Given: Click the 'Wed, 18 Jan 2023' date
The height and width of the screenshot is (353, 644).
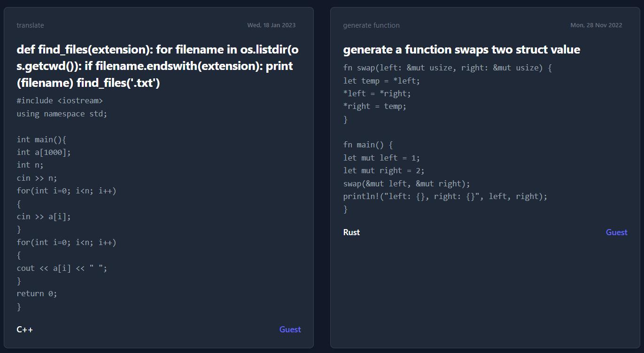Looking at the screenshot, I should 271,25.
